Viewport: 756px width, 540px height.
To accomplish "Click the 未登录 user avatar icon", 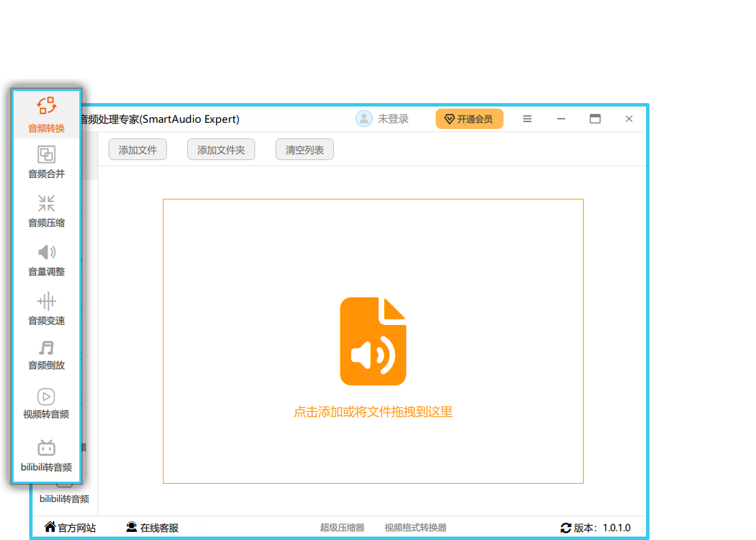I will 364,119.
